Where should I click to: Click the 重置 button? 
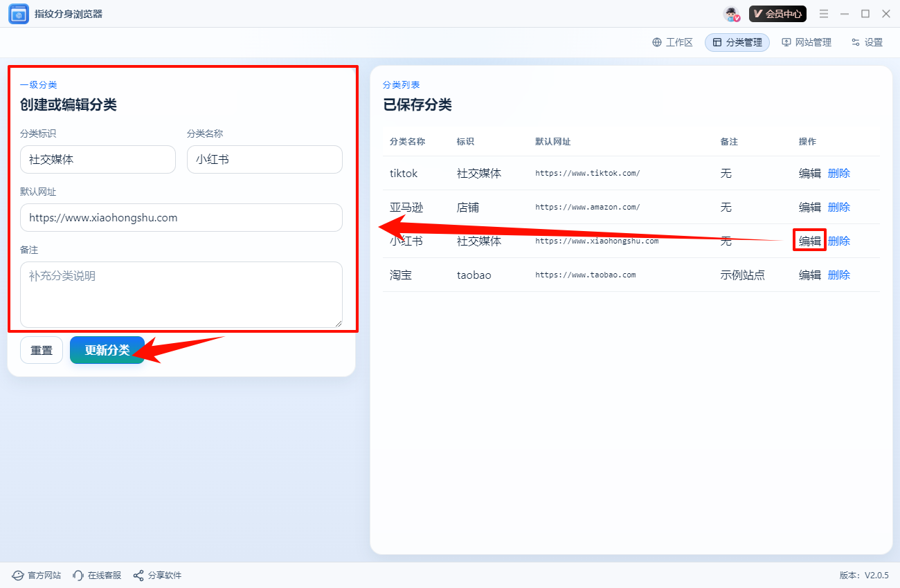42,350
